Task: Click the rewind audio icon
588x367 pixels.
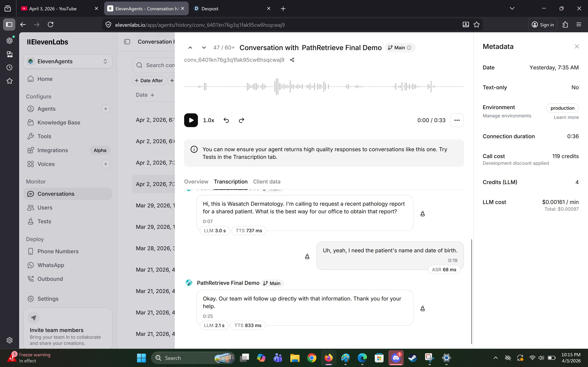Action: click(x=226, y=120)
